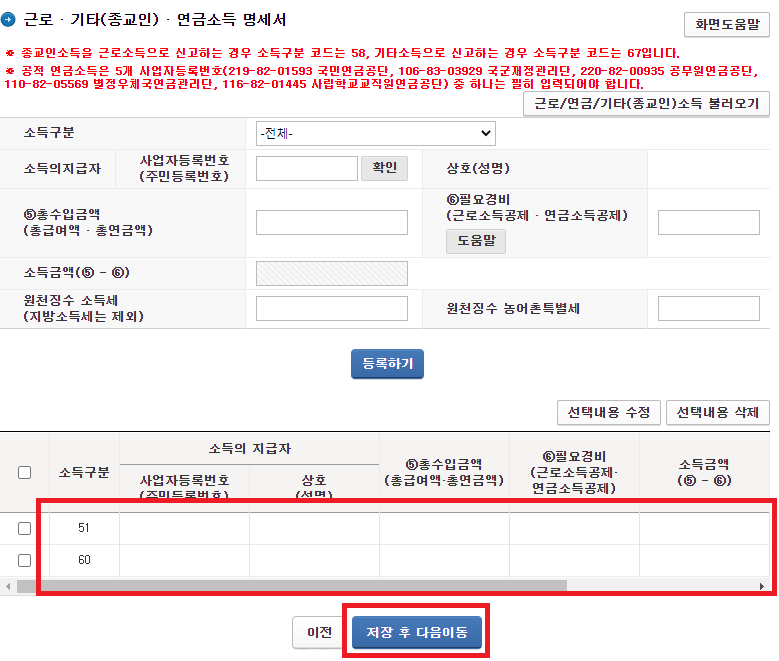This screenshot has height=661, width=779.
Task: Click 저장 후 다음이동 button
Action: point(417,632)
